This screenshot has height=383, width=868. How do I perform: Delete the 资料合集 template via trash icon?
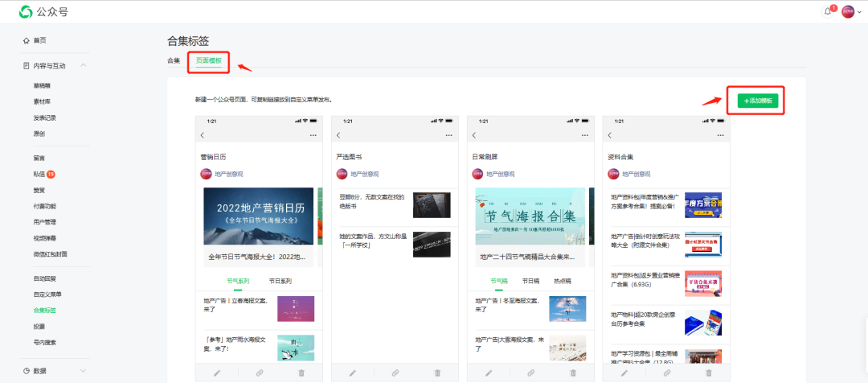click(x=708, y=373)
